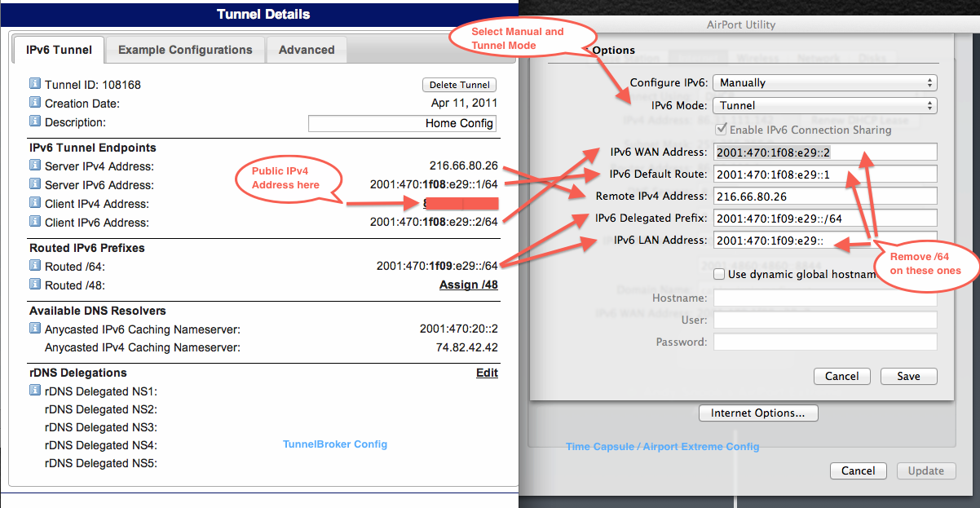Go to the Advanced tab
This screenshot has width=980, height=508.
pyautogui.click(x=307, y=50)
